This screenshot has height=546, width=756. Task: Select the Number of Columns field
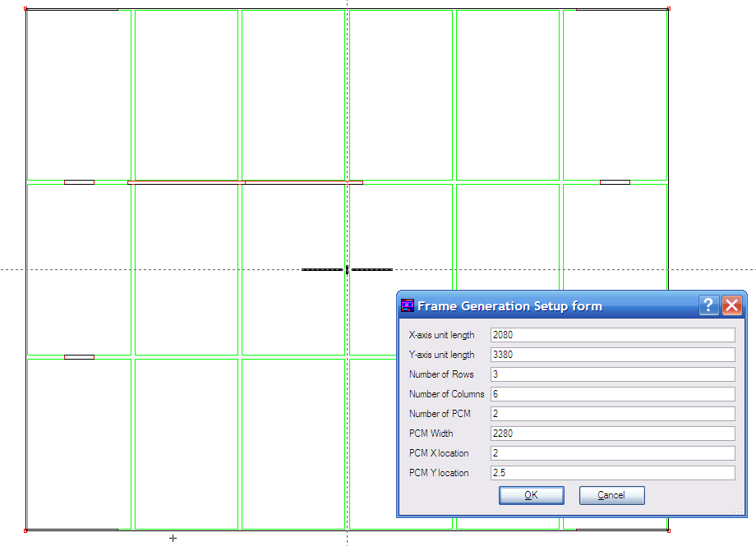click(611, 394)
